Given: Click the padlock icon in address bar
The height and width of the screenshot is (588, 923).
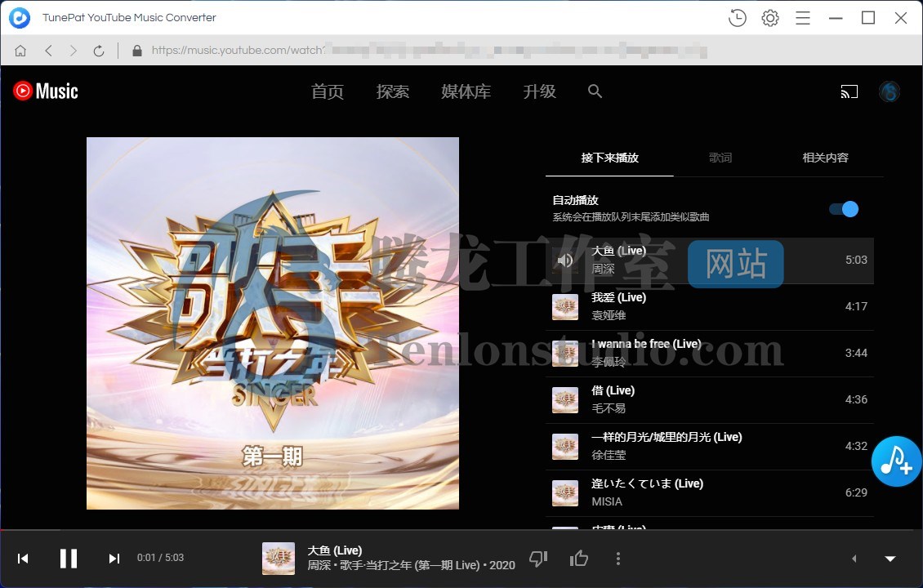Looking at the screenshot, I should [x=137, y=51].
